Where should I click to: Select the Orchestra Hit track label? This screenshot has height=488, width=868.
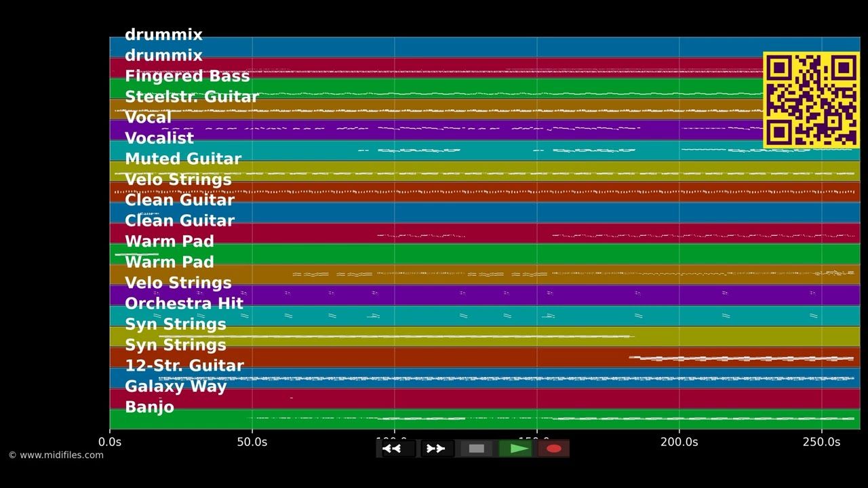tap(184, 304)
